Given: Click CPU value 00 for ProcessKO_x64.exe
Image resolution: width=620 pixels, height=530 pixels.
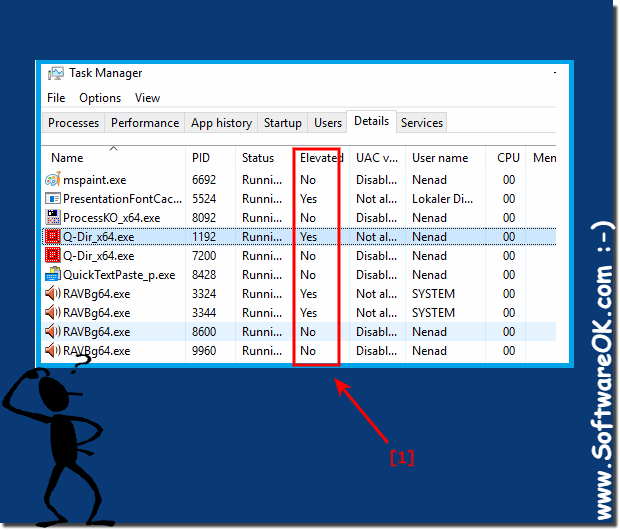Looking at the screenshot, I should click(509, 218).
